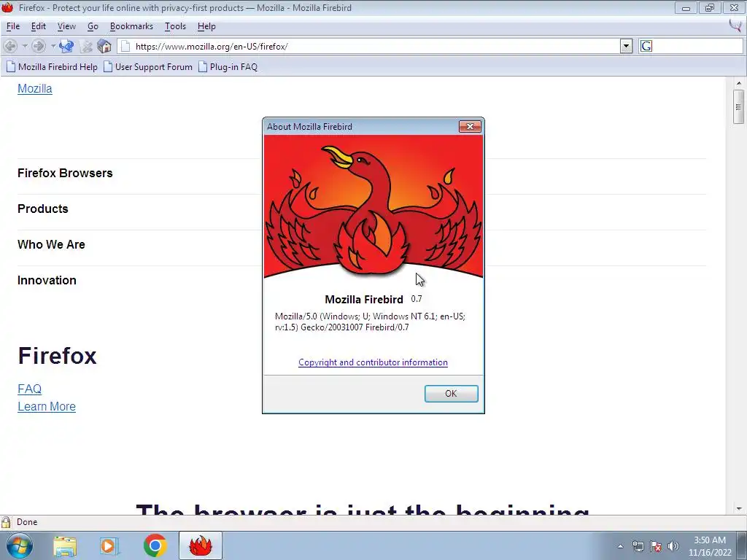Open the View menu
This screenshot has width=747, height=560.
[66, 26]
